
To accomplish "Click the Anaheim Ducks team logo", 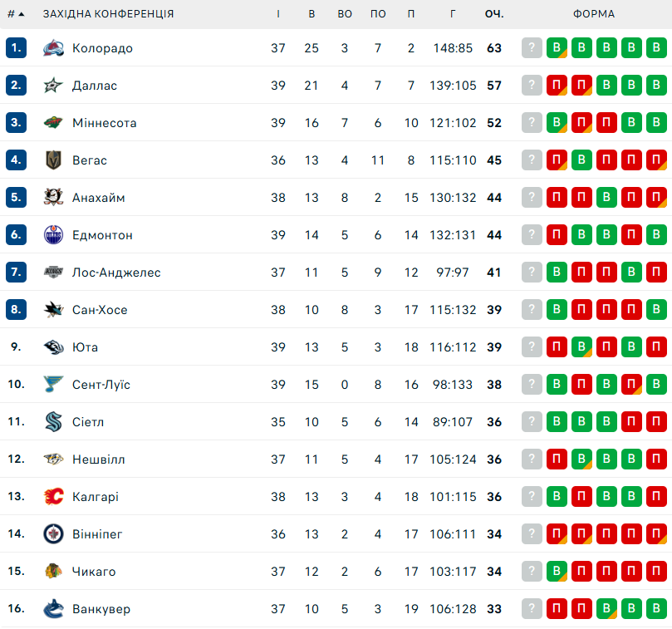I will click(53, 198).
